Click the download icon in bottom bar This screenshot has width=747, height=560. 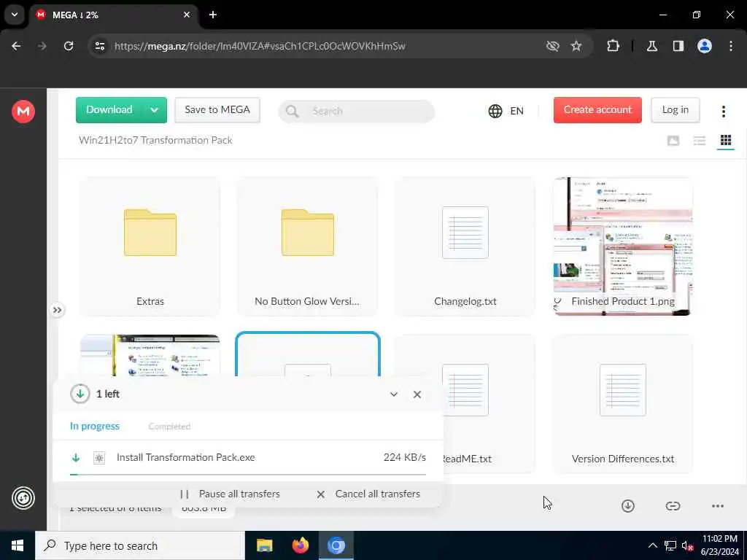628,506
